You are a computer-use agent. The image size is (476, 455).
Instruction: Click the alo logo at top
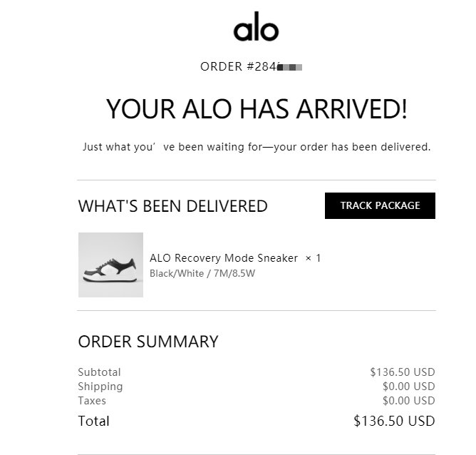tap(256, 29)
